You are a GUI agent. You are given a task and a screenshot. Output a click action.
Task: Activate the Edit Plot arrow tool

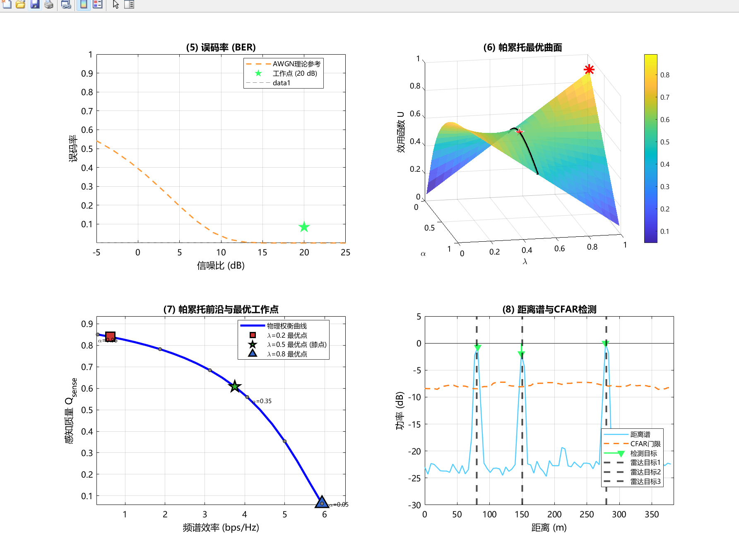click(116, 4)
